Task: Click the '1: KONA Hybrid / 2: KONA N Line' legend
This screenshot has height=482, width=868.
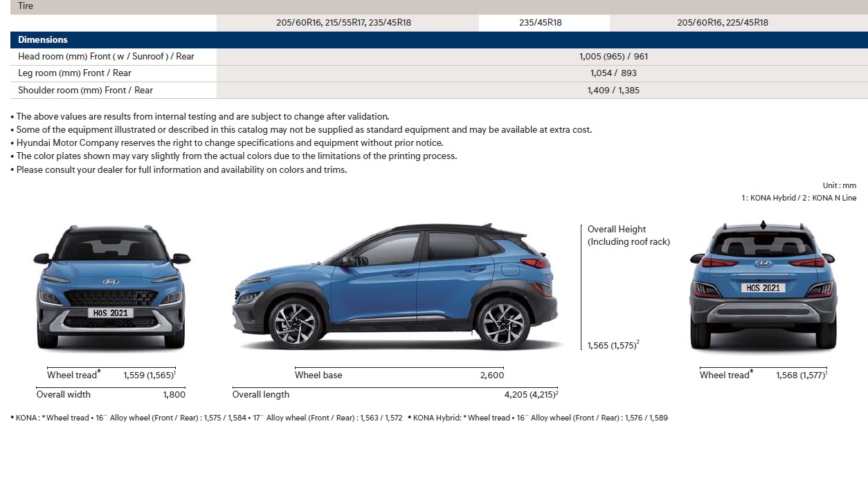Action: (x=799, y=198)
